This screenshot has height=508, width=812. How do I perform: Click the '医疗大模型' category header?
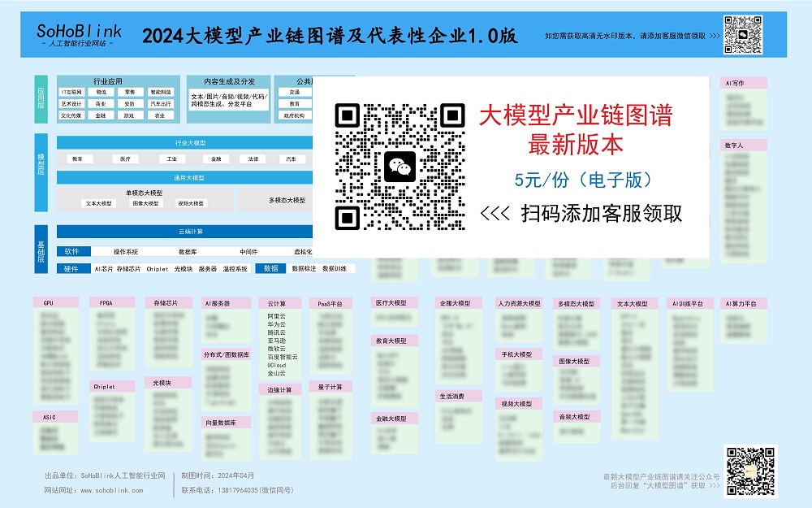click(395, 302)
